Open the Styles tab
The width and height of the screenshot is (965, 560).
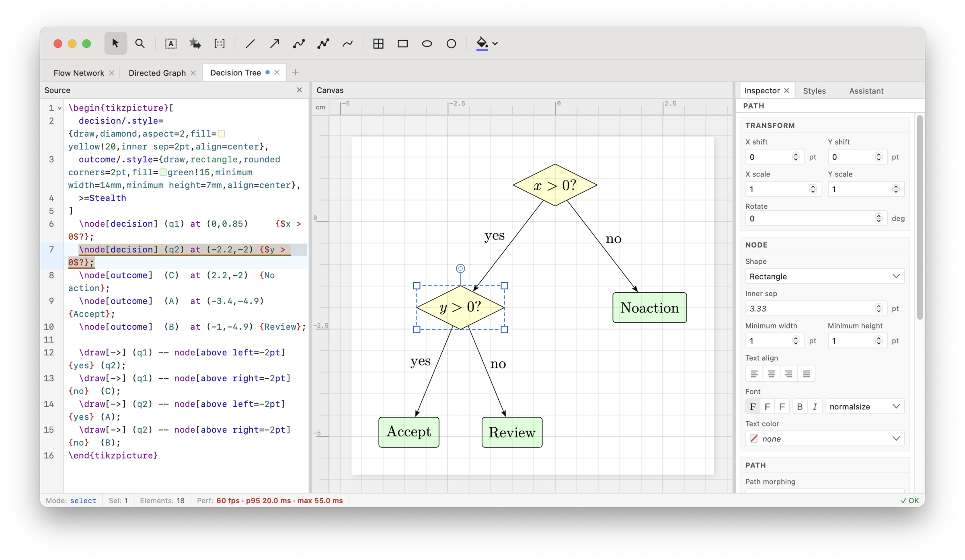pyautogui.click(x=814, y=91)
